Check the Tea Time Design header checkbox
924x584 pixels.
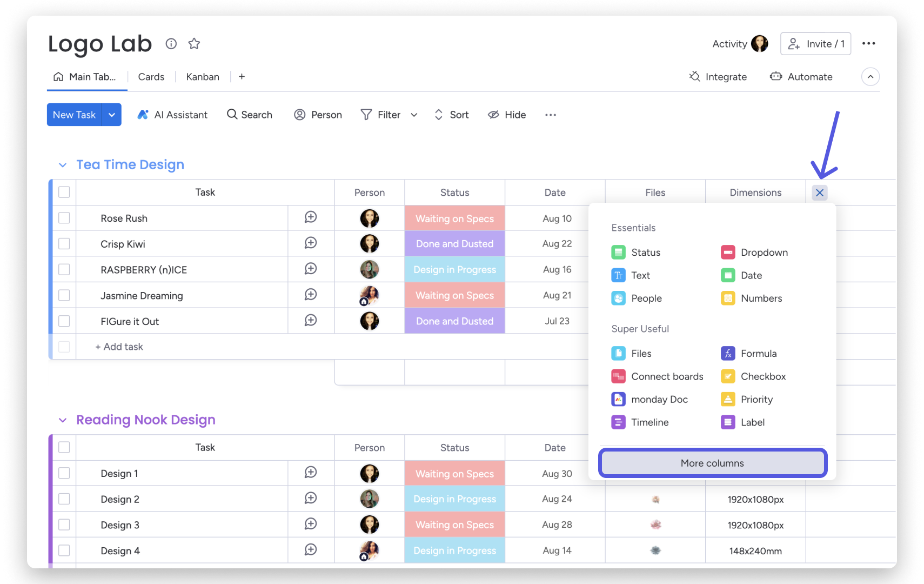coord(64,193)
